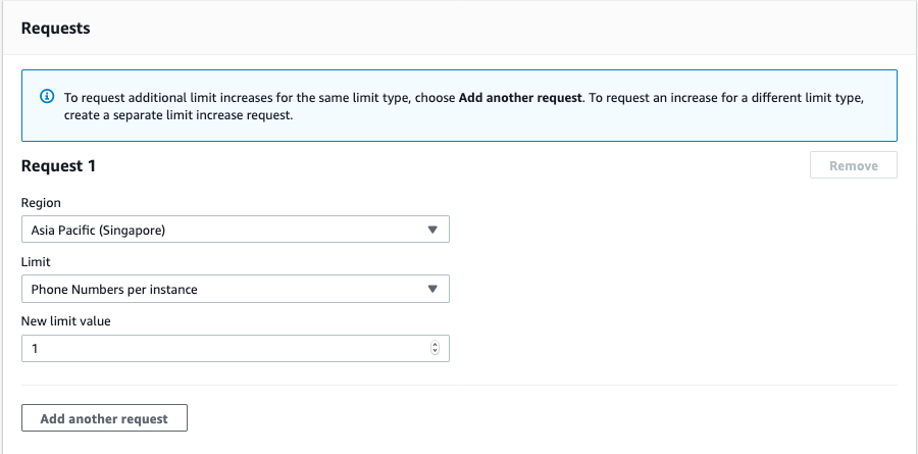Increase the new limit value with the up arrow
Viewport: 918px width, 454px height.
pyautogui.click(x=434, y=345)
